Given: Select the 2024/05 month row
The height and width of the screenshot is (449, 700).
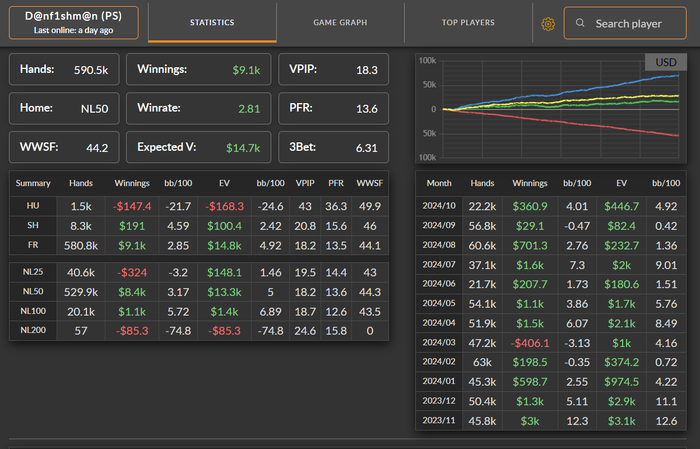Looking at the screenshot, I should click(x=551, y=304).
